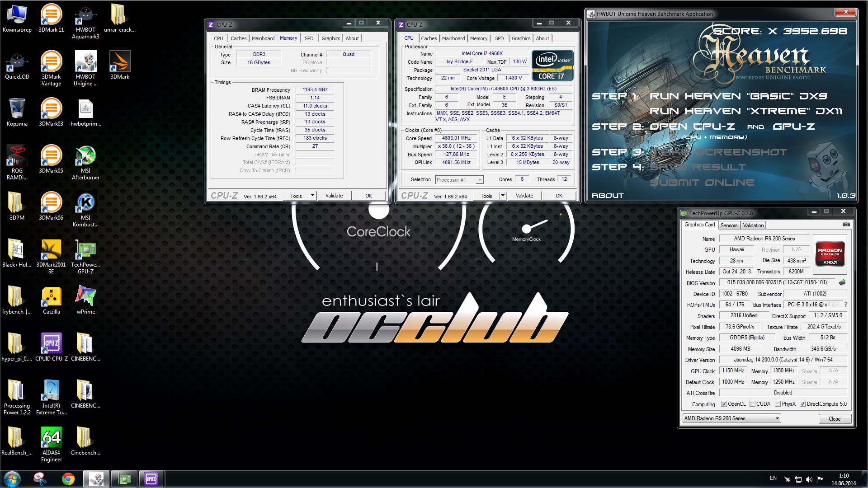Click the EN language indicator in taskbar
This screenshot has height=488, width=868.
(x=773, y=478)
